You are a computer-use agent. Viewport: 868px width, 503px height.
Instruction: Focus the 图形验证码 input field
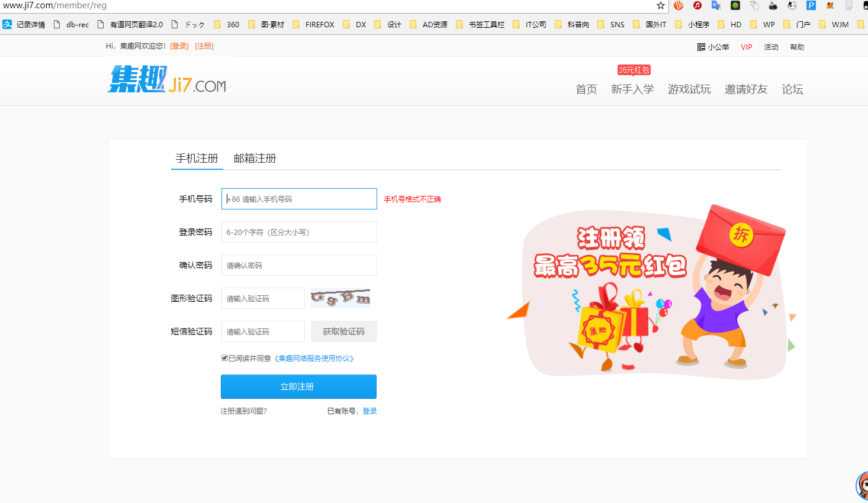coord(263,298)
